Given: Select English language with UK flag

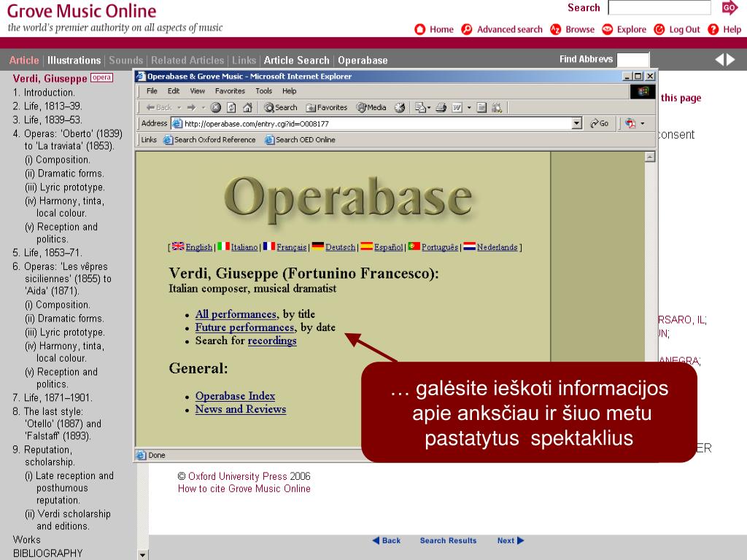Looking at the screenshot, I should [x=192, y=246].
